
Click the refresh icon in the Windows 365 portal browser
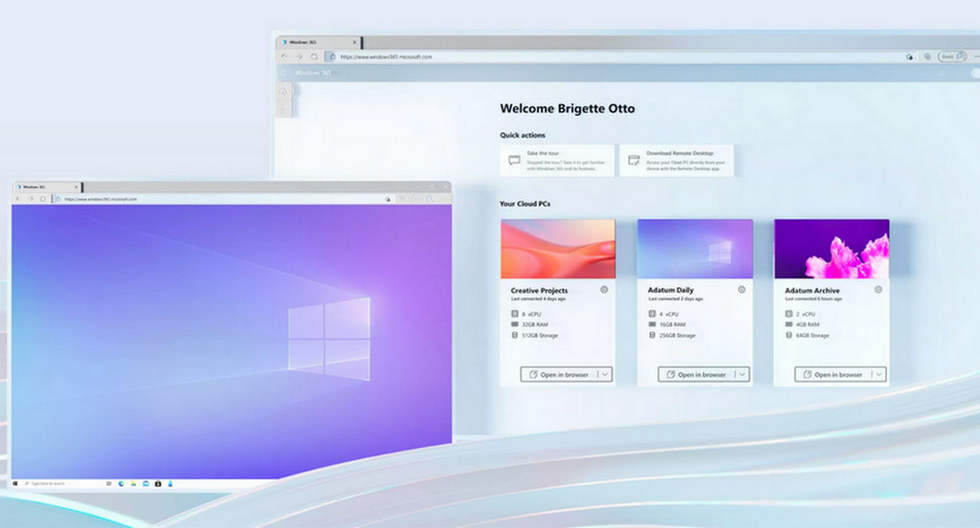pos(314,57)
